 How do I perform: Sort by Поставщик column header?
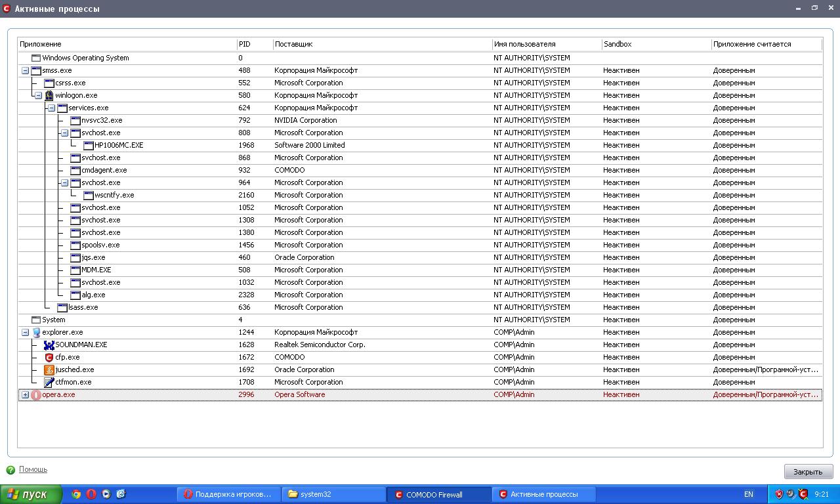[383, 44]
